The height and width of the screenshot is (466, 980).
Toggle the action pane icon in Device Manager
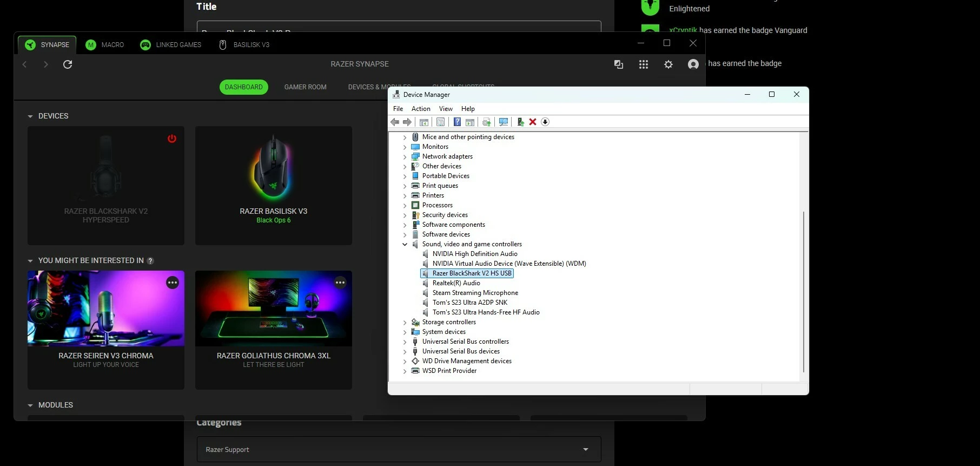coord(470,122)
